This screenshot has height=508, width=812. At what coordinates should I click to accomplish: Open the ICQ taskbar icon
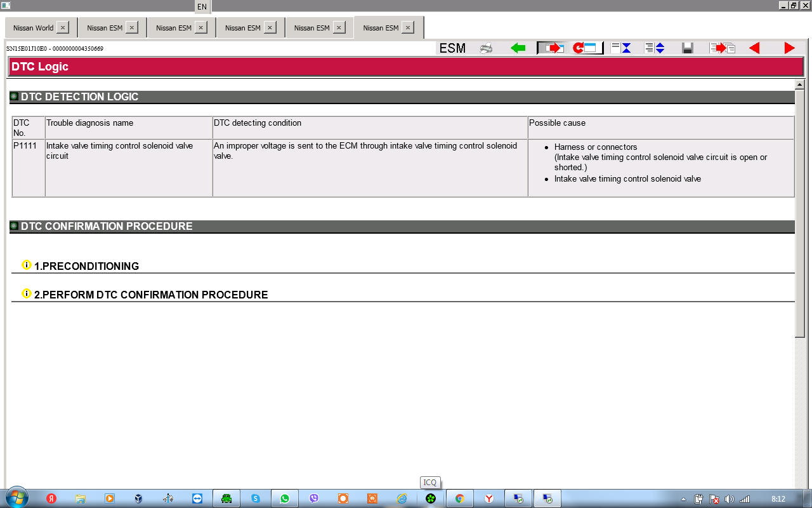pos(431,498)
